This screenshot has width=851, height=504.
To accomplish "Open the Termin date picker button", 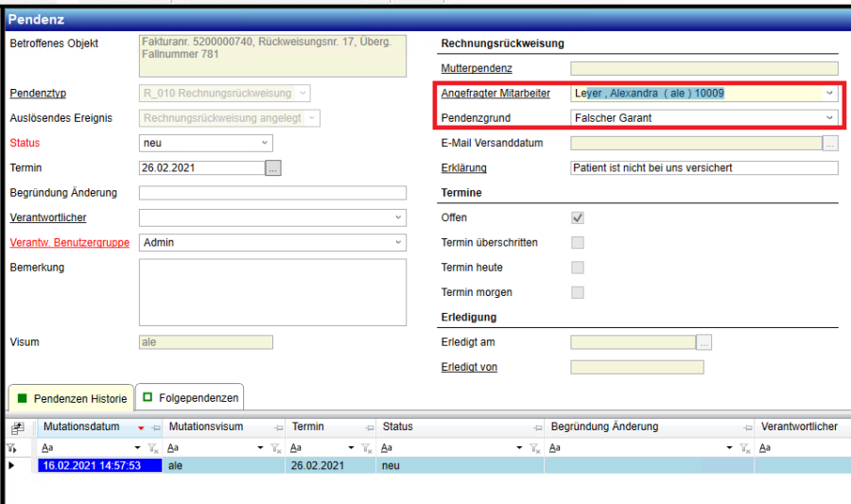I will pyautogui.click(x=273, y=168).
